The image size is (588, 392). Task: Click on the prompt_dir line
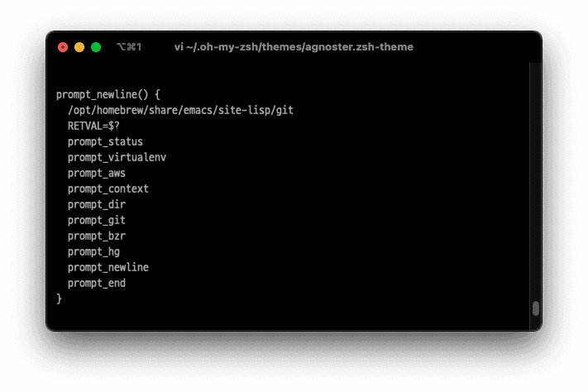pyautogui.click(x=97, y=204)
